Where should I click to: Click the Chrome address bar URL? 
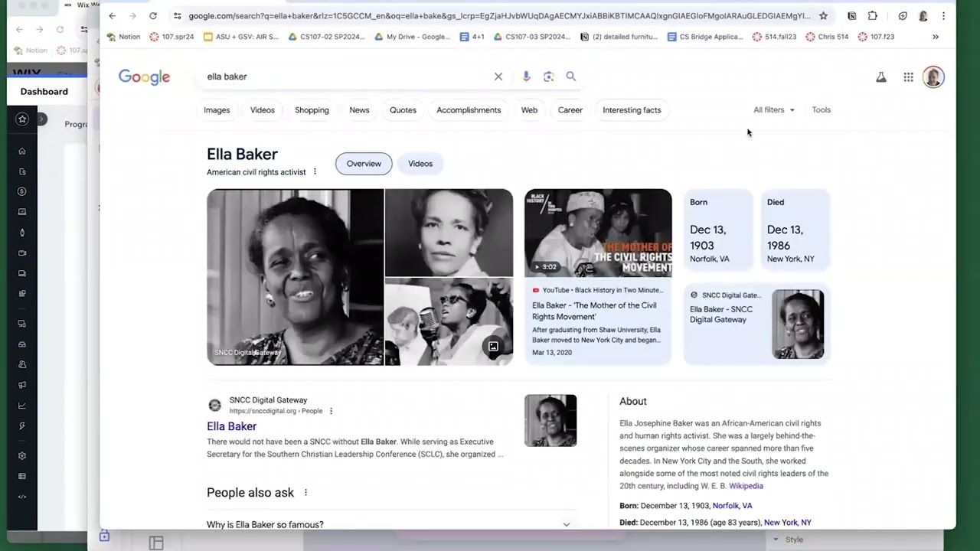pos(498,15)
